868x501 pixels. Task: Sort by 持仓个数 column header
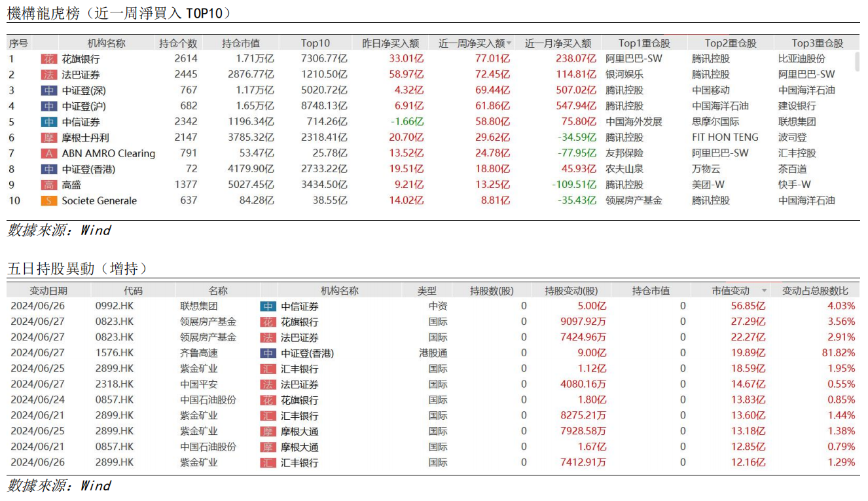pyautogui.click(x=178, y=43)
